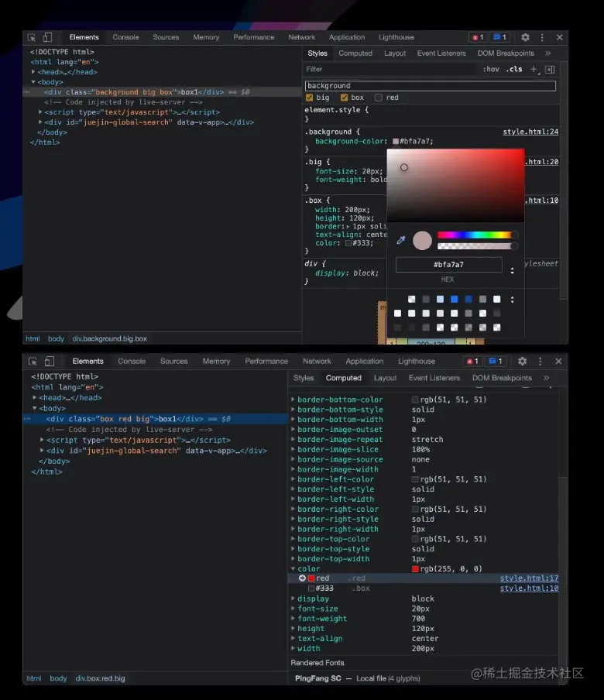Screen dimensions: 604x700
Task: Expand script node in top DOM tree
Action: (40, 112)
